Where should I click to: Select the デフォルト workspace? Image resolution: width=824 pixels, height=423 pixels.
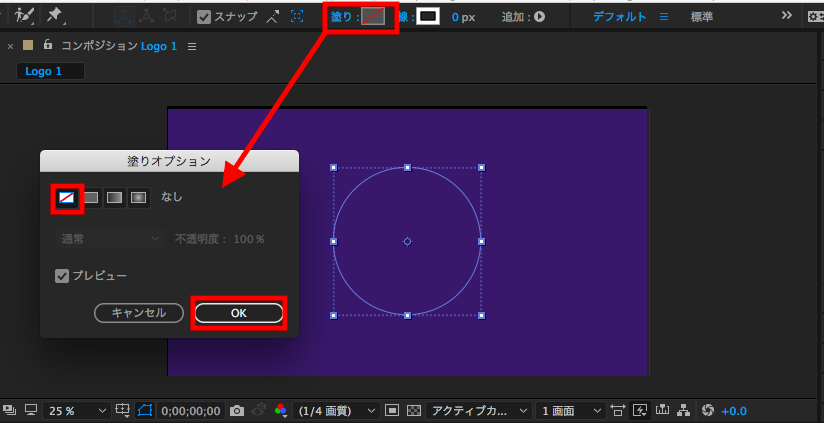pyautogui.click(x=620, y=17)
